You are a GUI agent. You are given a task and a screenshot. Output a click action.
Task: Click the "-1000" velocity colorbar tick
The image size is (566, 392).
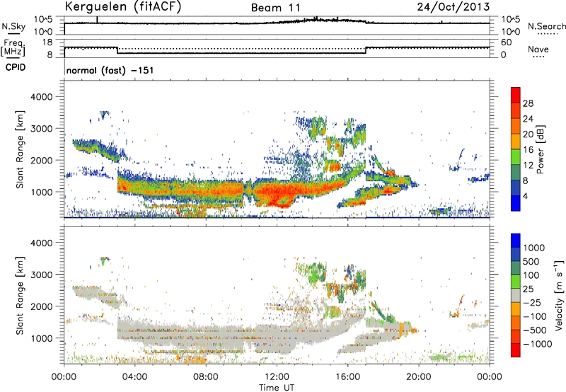pos(537,344)
